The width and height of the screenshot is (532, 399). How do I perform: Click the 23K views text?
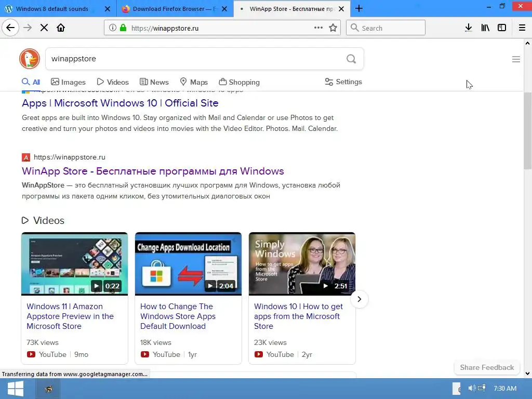coord(270,343)
